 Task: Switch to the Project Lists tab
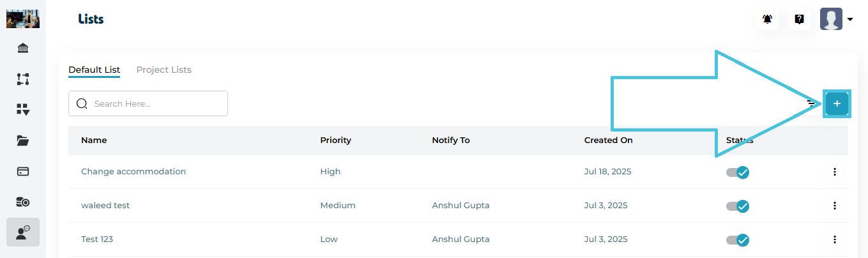click(x=164, y=70)
